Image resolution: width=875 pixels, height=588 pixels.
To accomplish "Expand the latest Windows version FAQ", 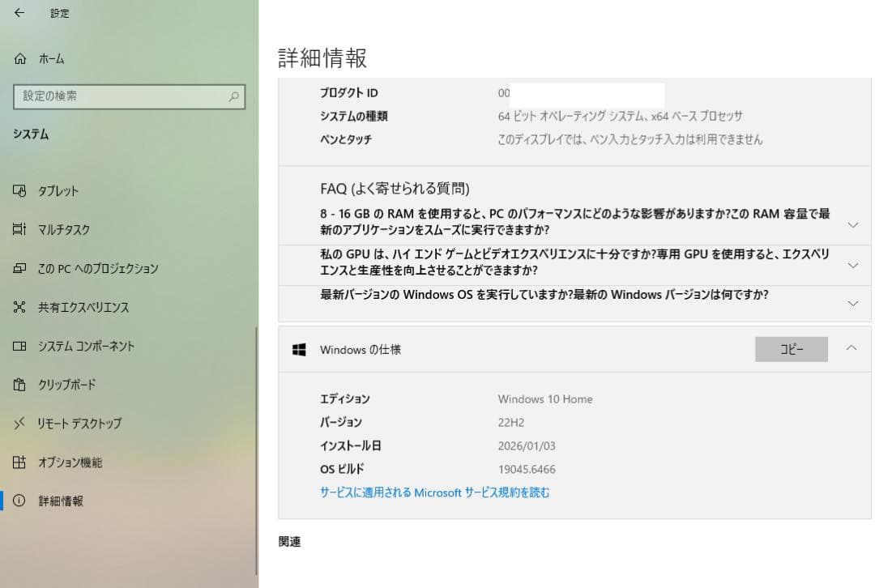I will click(x=853, y=303).
